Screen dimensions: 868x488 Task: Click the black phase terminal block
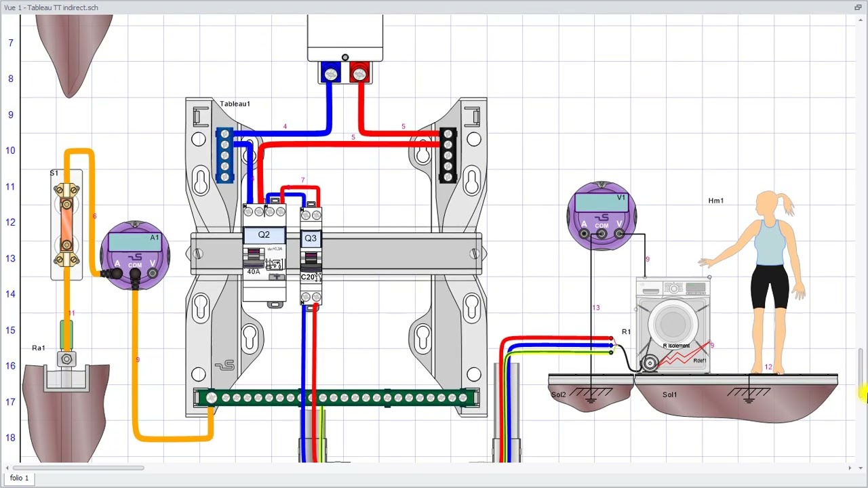pyautogui.click(x=448, y=155)
